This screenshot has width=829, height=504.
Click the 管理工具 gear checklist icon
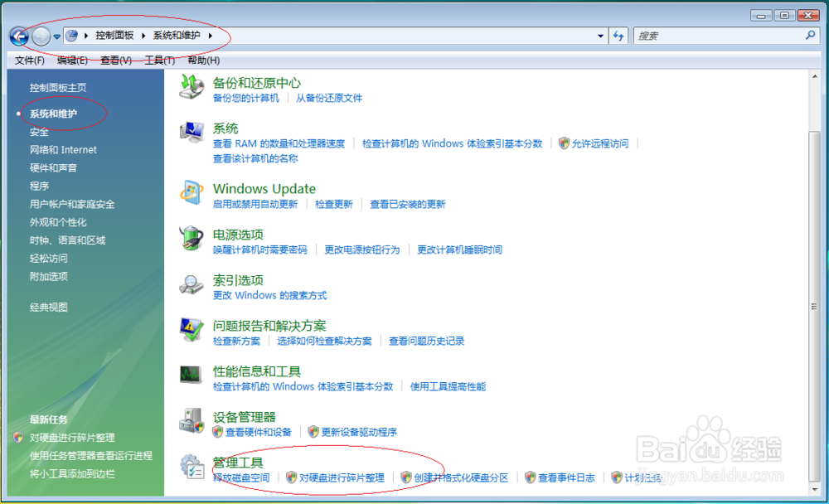tap(191, 467)
